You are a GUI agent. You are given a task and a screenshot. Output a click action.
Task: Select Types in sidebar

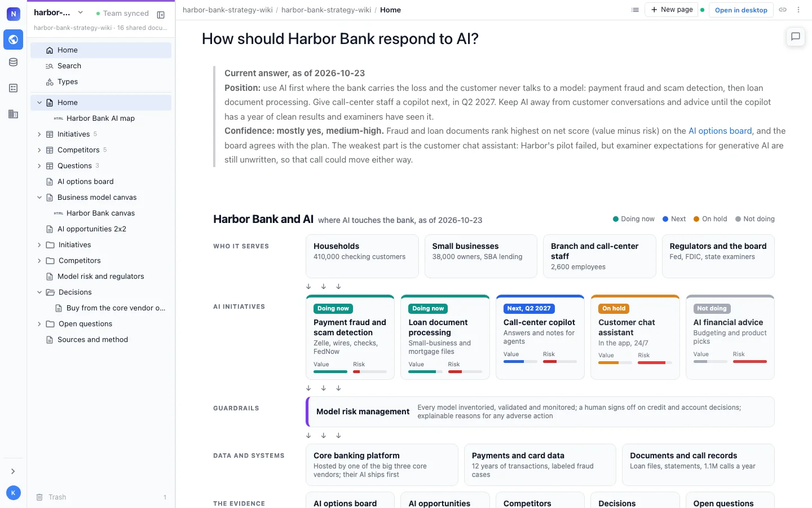(x=101, y=82)
